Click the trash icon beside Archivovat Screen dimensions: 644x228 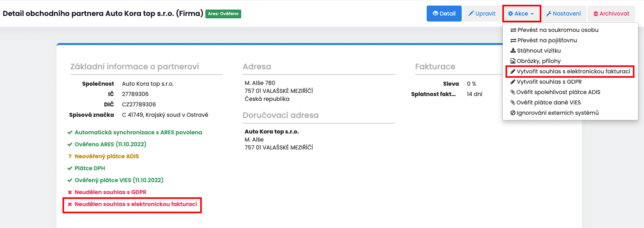pyautogui.click(x=596, y=14)
